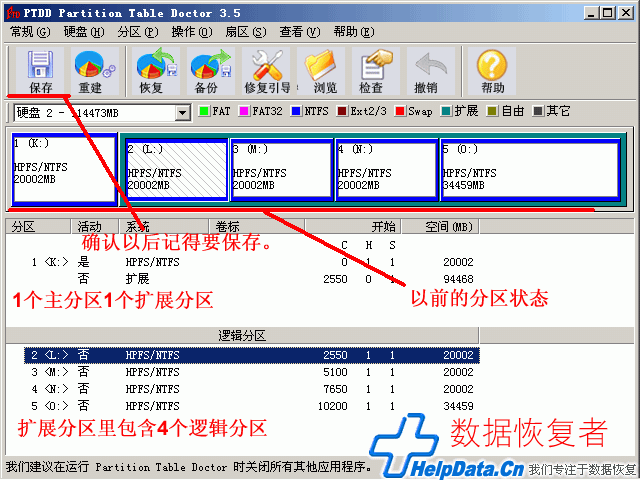The image size is (640, 480).
Task: Select highlighted logical row 2 <L:>
Action: 252,355
